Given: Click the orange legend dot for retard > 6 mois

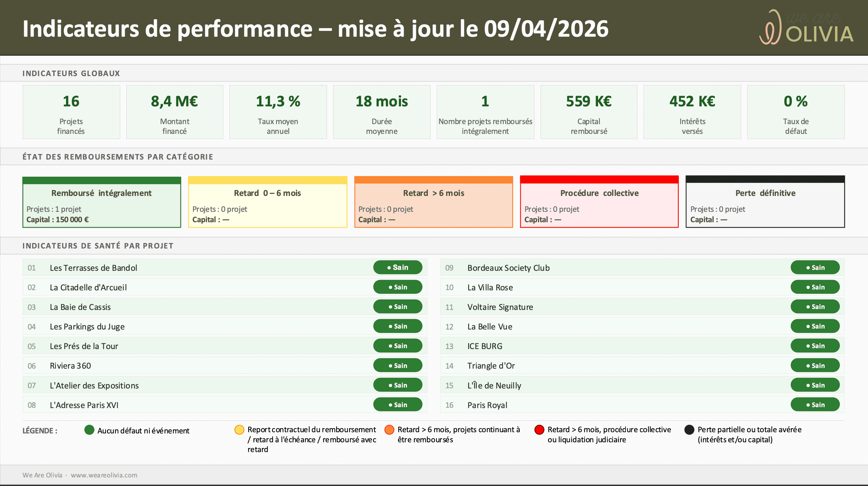Looking at the screenshot, I should coord(390,430).
